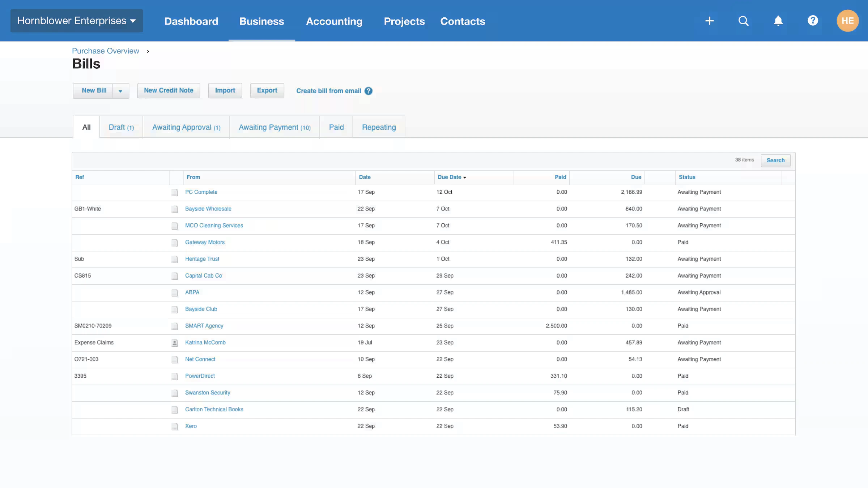Expand the Hornblower Enterprises organisation menu

pos(77,21)
